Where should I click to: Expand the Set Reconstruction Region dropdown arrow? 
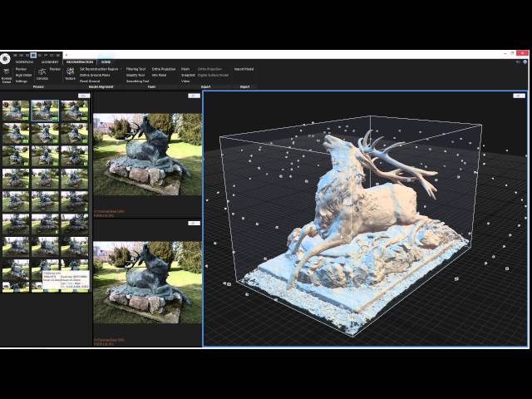coord(121,69)
